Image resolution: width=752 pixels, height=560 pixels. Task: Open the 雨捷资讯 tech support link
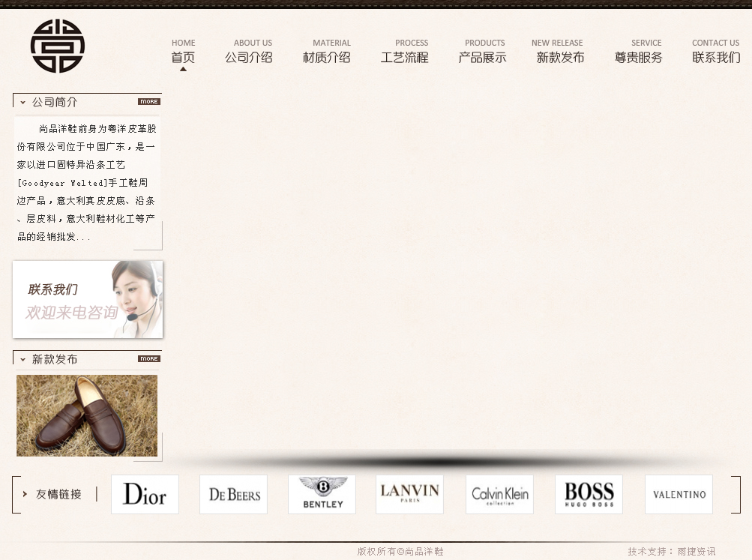coord(696,552)
